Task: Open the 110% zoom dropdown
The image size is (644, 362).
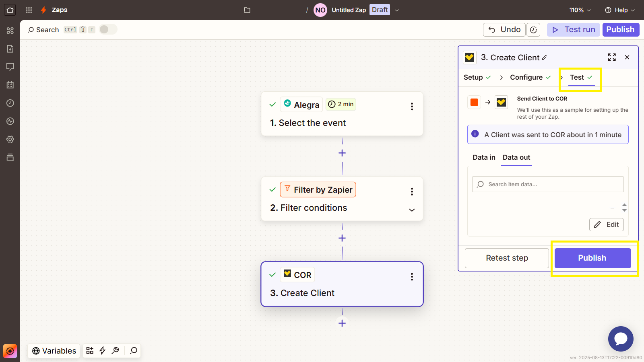Action: [x=580, y=10]
